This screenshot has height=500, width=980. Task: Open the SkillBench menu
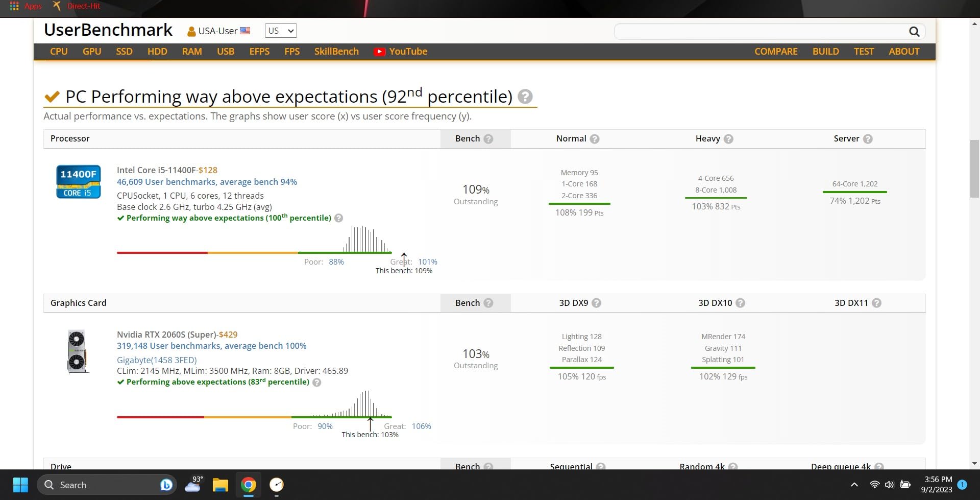pos(336,52)
